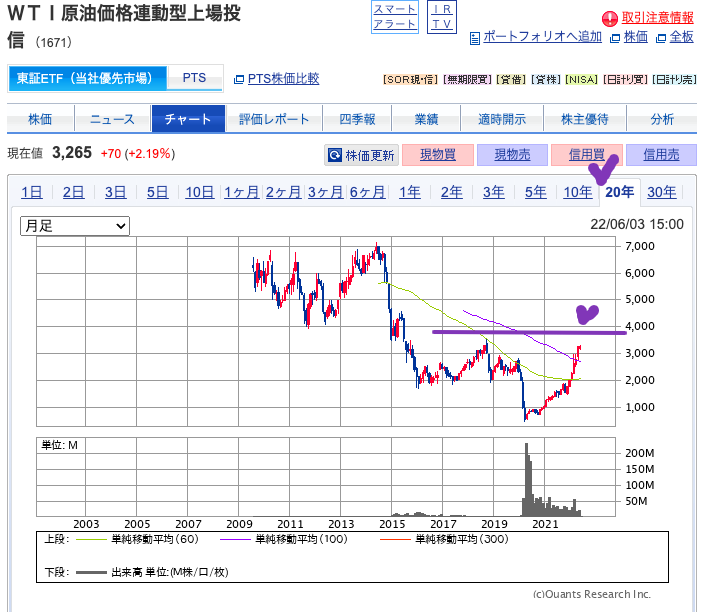Click the 現物買 button
The height and width of the screenshot is (612, 704).
point(438,155)
